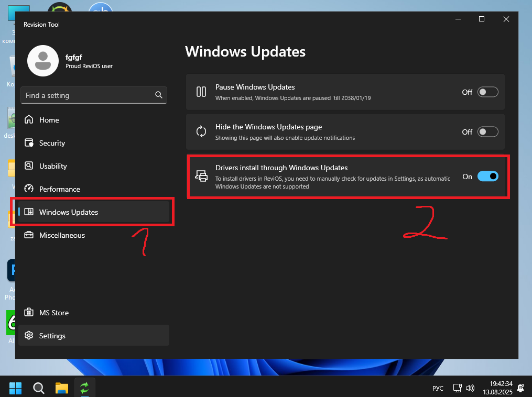Open the Miscellaneous section
The width and height of the screenshot is (532, 397).
click(x=94, y=235)
